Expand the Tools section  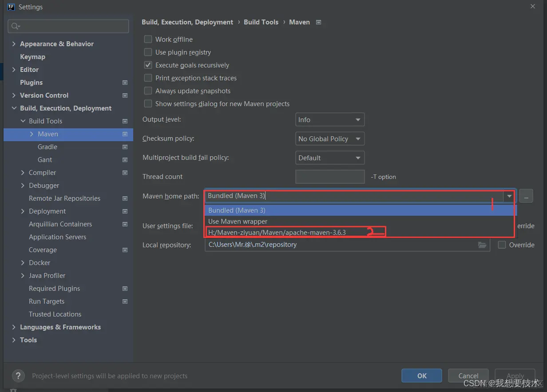[x=14, y=340]
